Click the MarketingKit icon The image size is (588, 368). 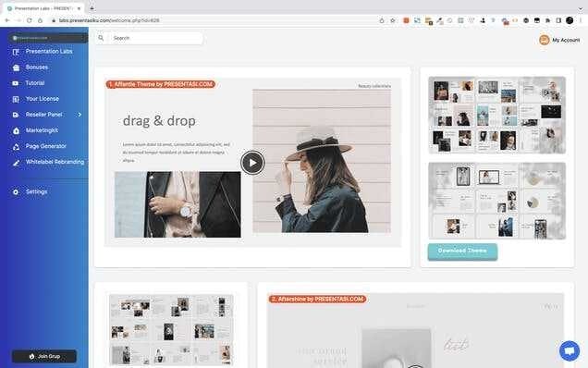16,130
